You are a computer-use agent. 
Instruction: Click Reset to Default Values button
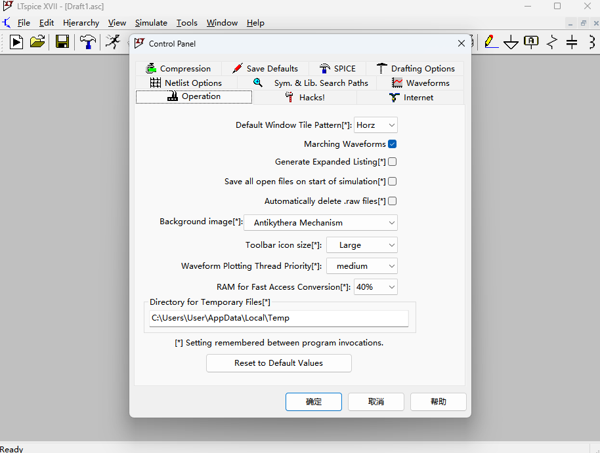click(278, 363)
